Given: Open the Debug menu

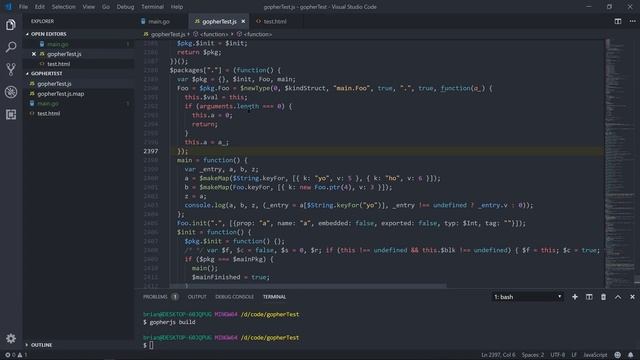Looking at the screenshot, I should pos(125,7).
